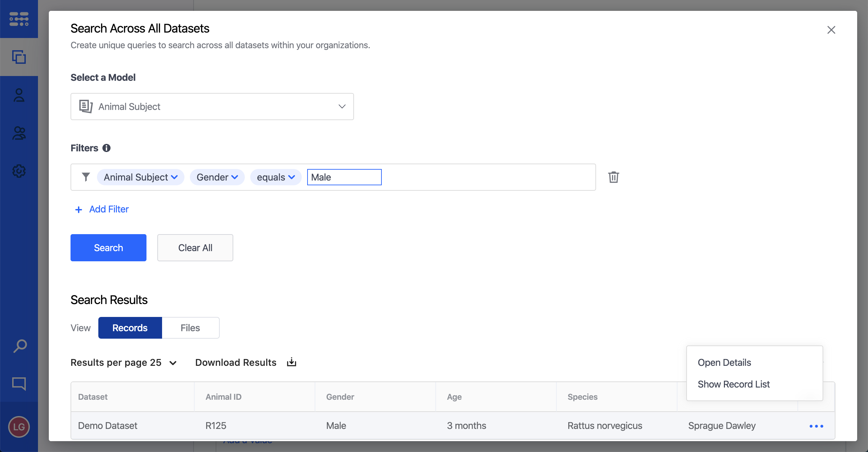Expand the Select a Model dropdown
This screenshot has height=452, width=868.
point(212,107)
